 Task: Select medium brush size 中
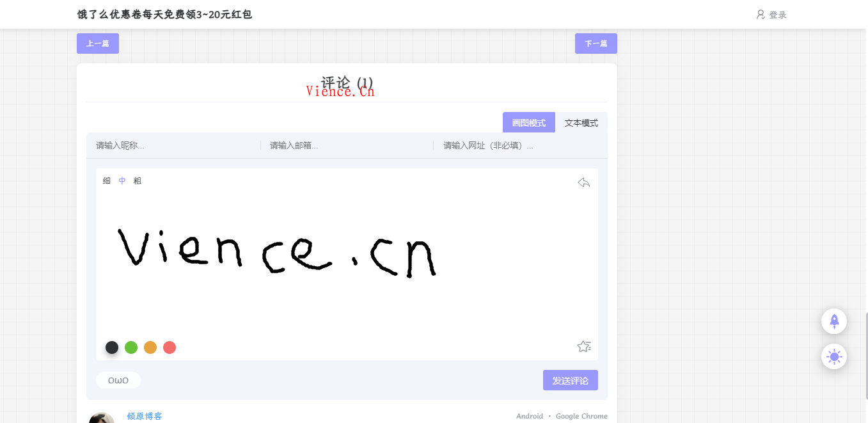122,181
